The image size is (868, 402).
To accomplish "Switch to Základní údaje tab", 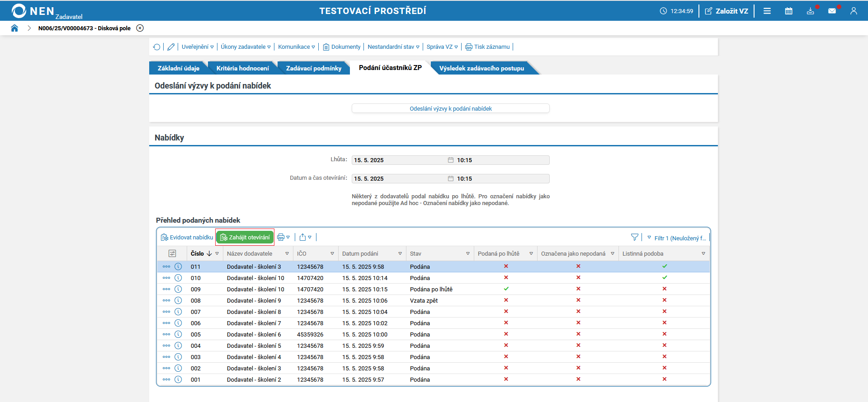I will [x=179, y=68].
